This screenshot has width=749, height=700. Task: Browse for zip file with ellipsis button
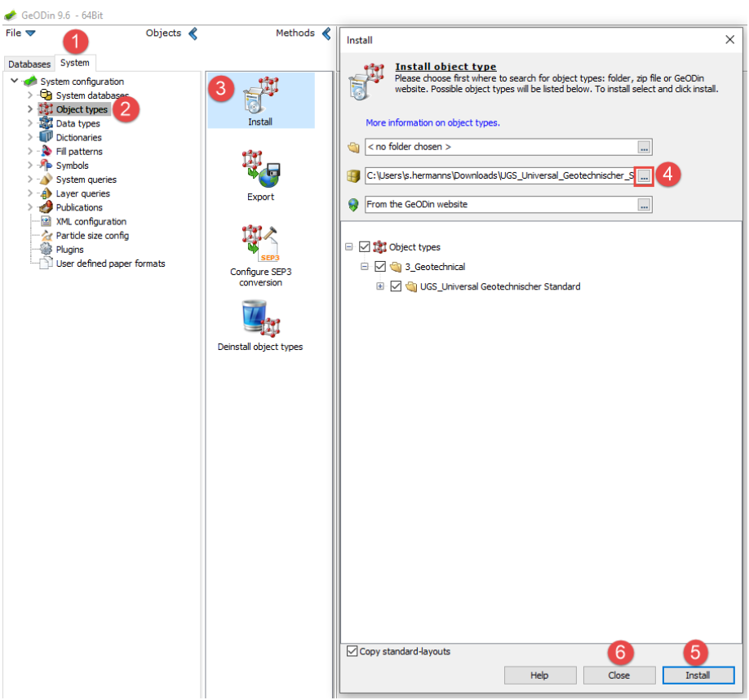click(645, 175)
